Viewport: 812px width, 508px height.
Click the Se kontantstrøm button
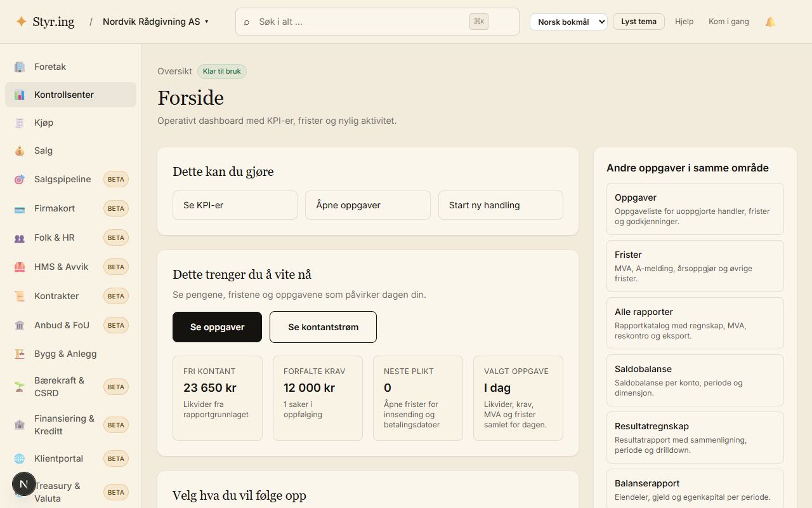(323, 327)
